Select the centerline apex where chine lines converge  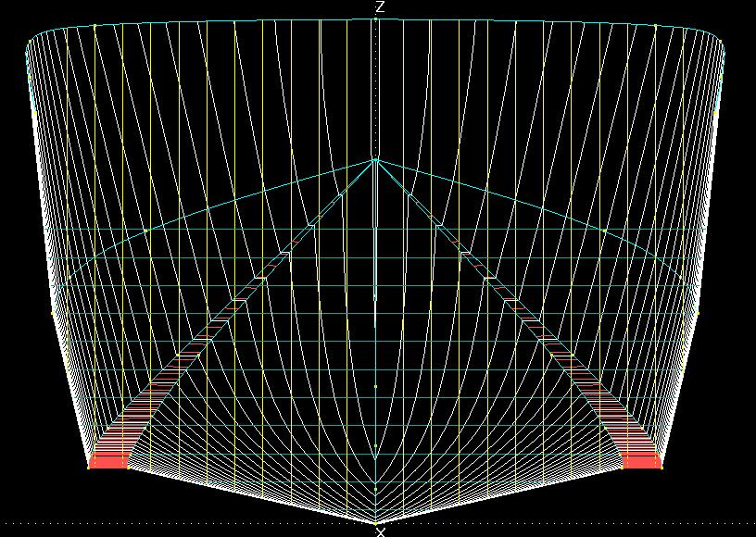click(375, 160)
